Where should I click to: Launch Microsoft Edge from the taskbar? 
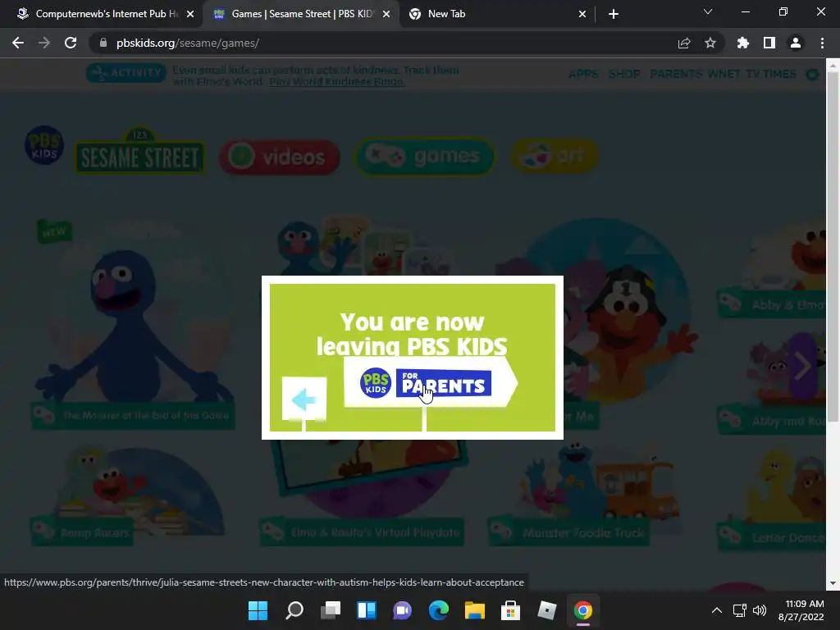pyautogui.click(x=439, y=610)
